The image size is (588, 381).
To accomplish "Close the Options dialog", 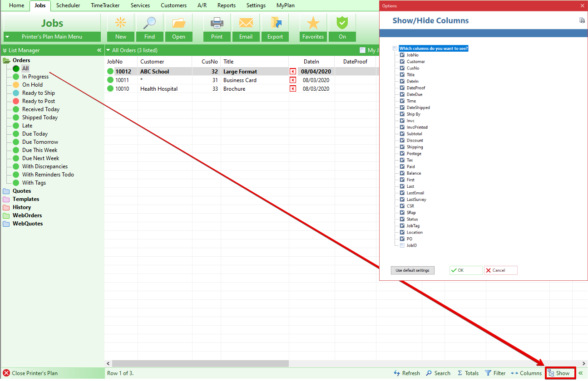I will coord(582,6).
